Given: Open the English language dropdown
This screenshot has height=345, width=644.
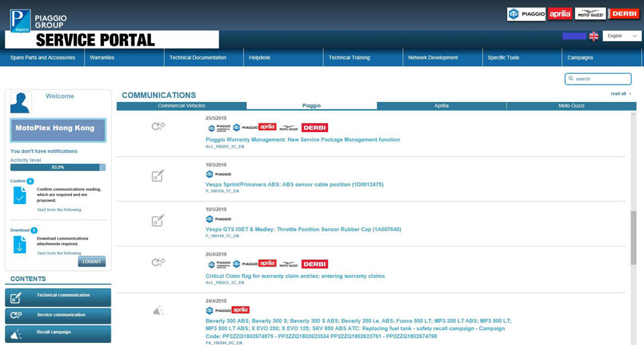Looking at the screenshot, I should point(622,36).
